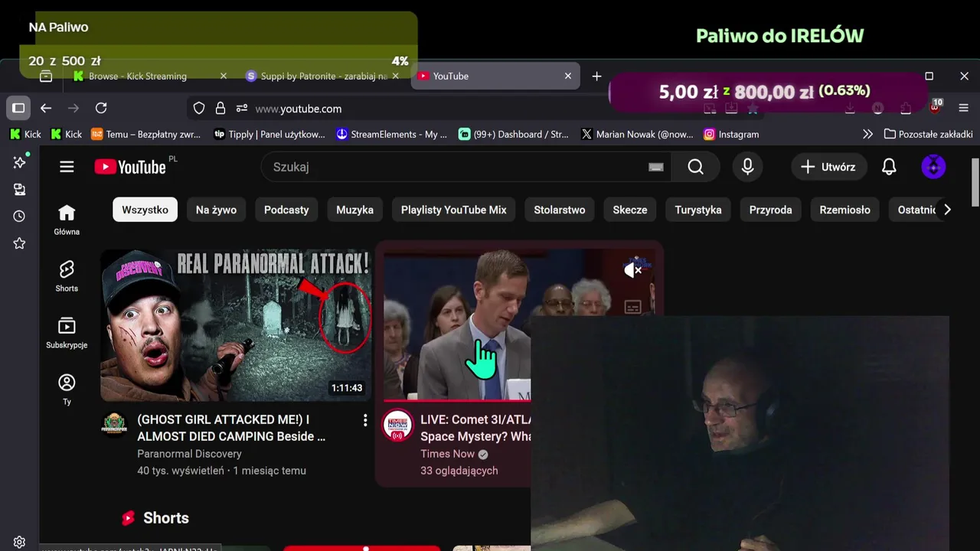Select the Muzyka filter chip
Image resolution: width=980 pixels, height=551 pixels.
point(354,210)
